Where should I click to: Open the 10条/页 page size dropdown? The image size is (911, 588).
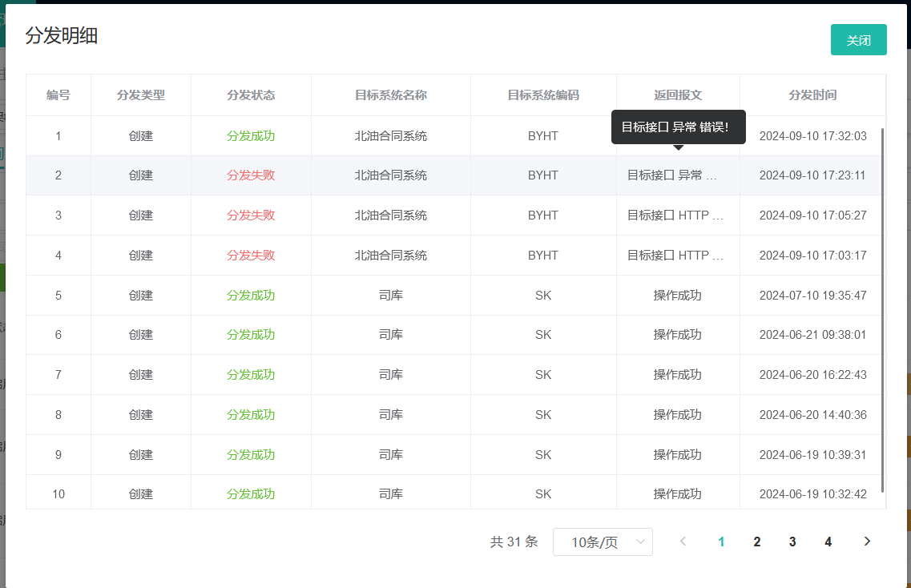tap(603, 542)
